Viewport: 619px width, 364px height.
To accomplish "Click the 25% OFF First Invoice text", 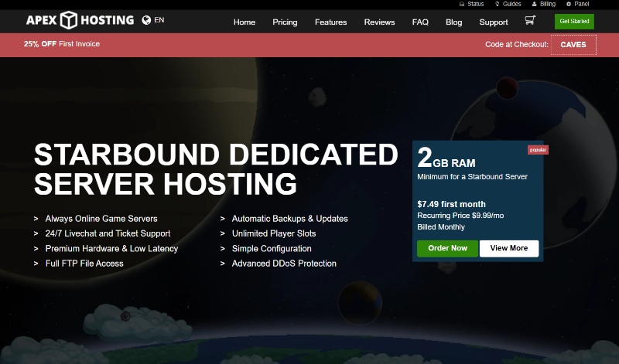I will click(x=62, y=44).
